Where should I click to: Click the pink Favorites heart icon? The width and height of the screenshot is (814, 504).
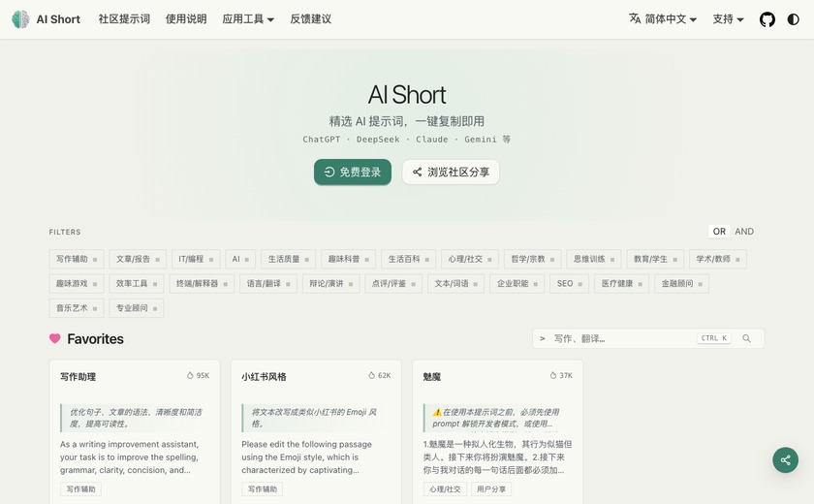pos(54,338)
